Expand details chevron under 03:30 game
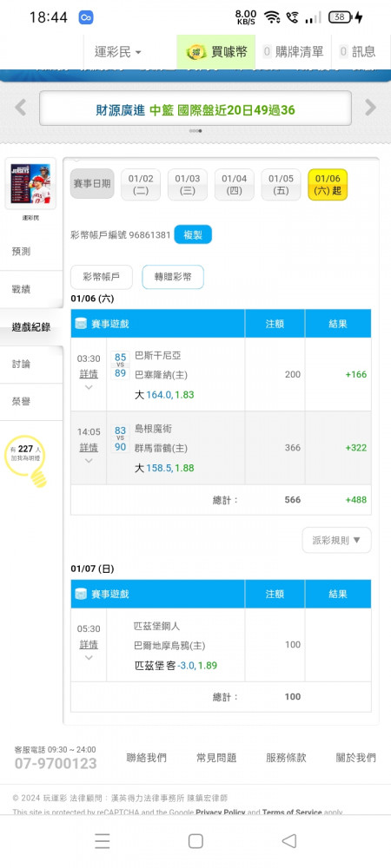Image resolution: width=391 pixels, height=868 pixels. pos(89,387)
